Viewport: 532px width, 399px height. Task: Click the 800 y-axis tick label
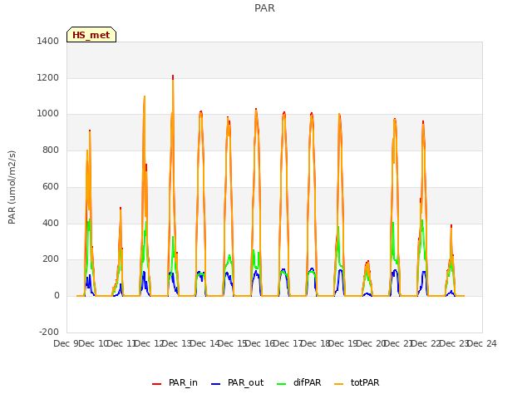tap(51, 150)
